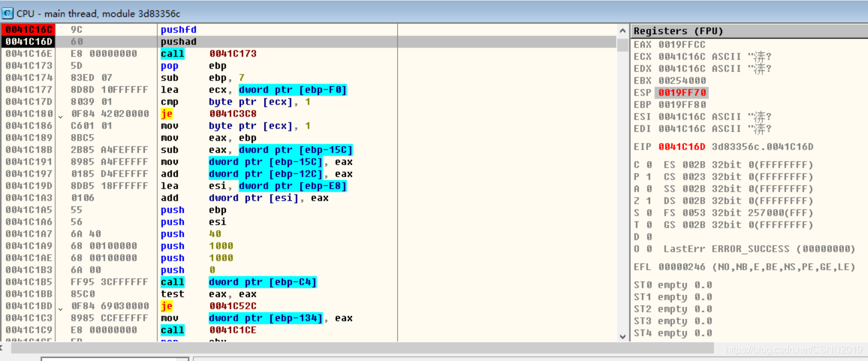The height and width of the screenshot is (361, 868).
Task: Select the EIP register value in Registers pane
Action: click(x=682, y=147)
